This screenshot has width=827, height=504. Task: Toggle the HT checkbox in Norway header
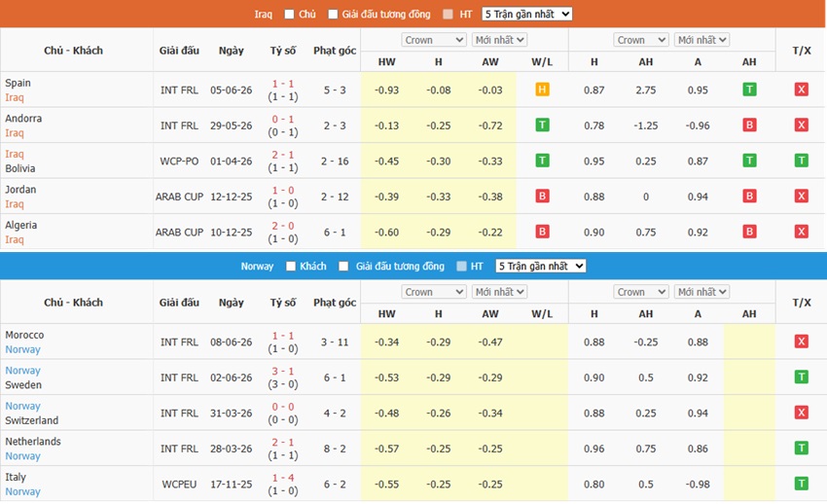(461, 267)
